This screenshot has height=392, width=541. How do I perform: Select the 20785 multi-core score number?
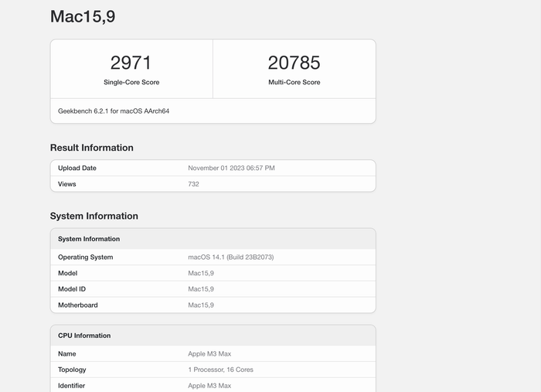coord(294,63)
